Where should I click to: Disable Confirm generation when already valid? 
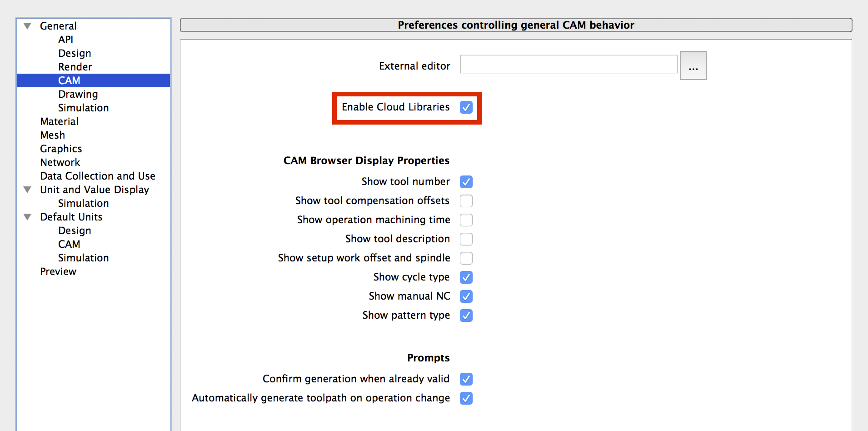[x=466, y=379]
